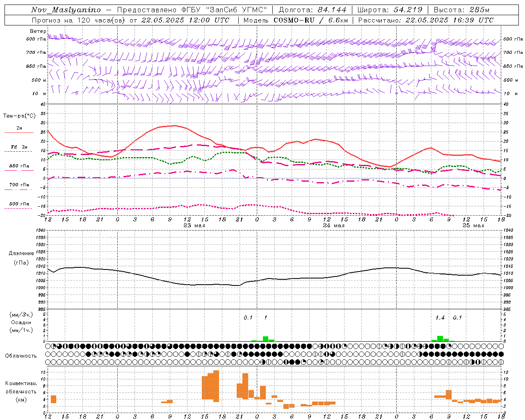Click the 'Рассчитано: 22.05.2025 16:39 UTC' timestamp

click(426, 20)
